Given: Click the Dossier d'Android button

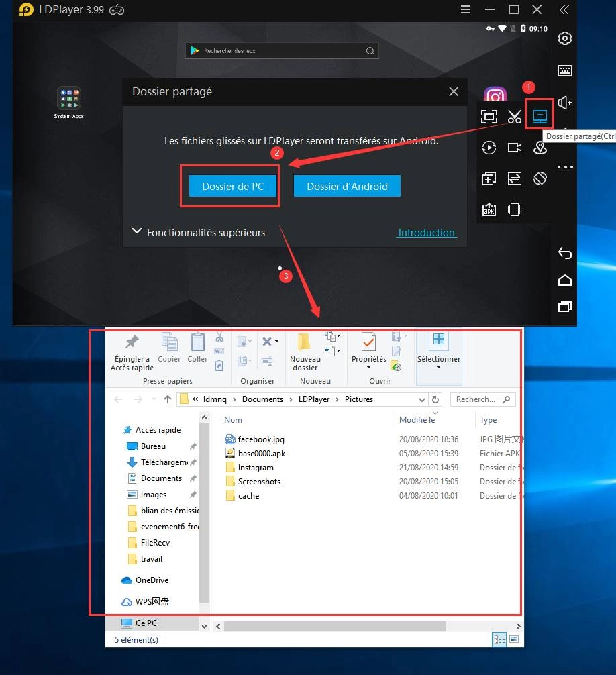Looking at the screenshot, I should [x=347, y=186].
